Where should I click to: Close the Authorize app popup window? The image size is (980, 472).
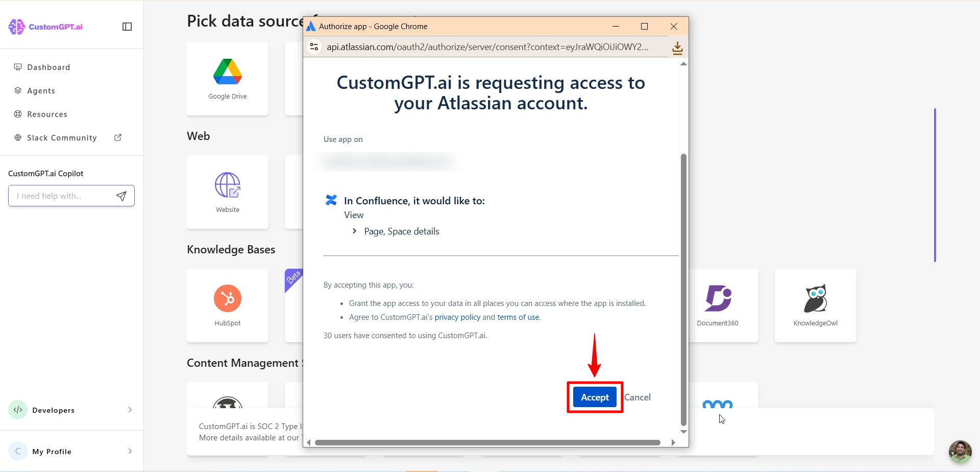674,26
